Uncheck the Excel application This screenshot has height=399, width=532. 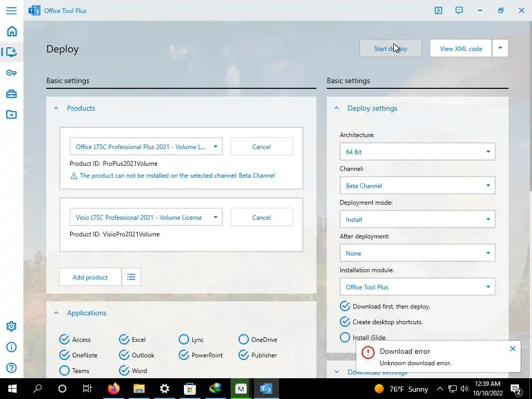[124, 339]
